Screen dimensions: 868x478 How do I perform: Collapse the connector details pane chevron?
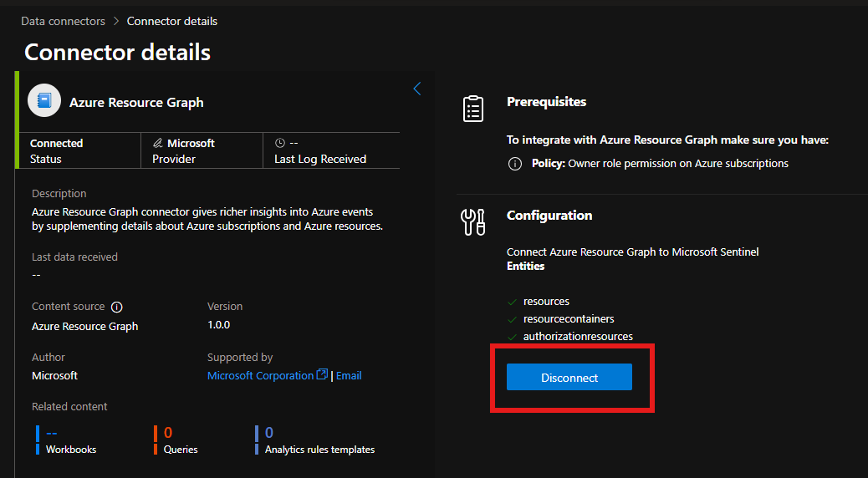point(417,89)
